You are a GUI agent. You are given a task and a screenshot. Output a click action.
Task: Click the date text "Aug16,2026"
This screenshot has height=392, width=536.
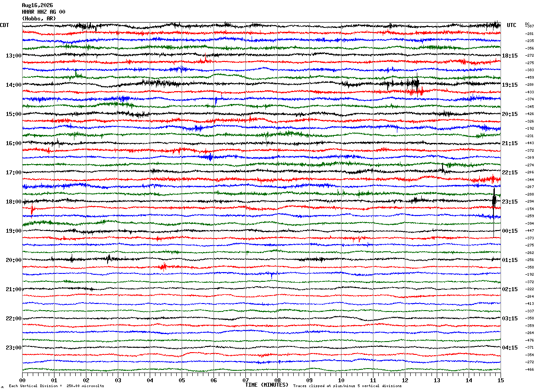(x=37, y=5)
